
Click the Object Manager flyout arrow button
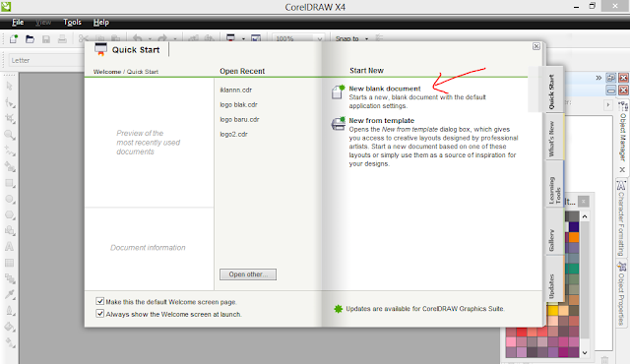coord(608,104)
